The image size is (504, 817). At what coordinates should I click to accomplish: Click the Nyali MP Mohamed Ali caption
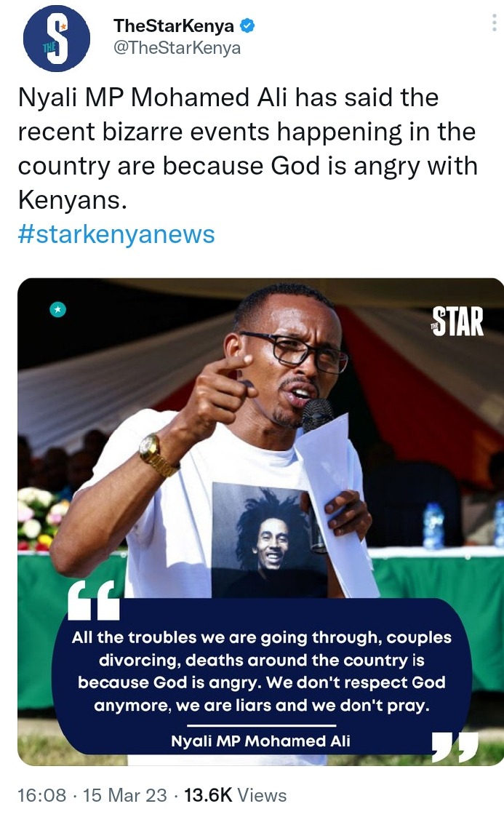tap(261, 741)
